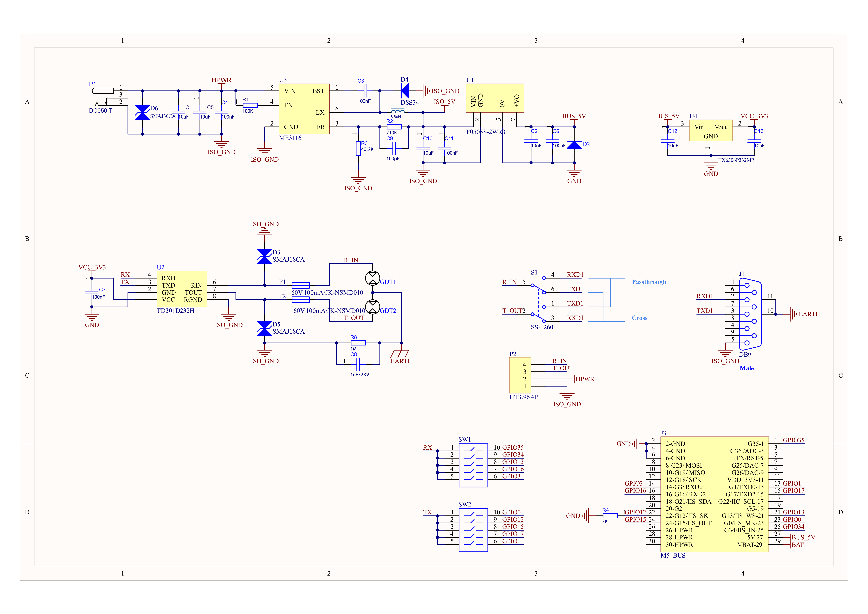Click capacitor C12 10uF near U4
The width and height of the screenshot is (868, 614).
point(668,141)
